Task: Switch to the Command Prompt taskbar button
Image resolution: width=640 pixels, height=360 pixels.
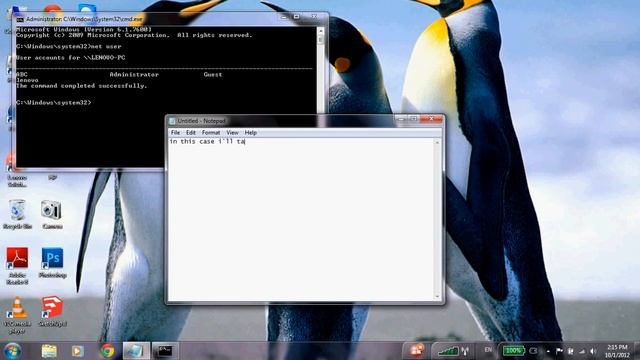Action: pos(165,351)
